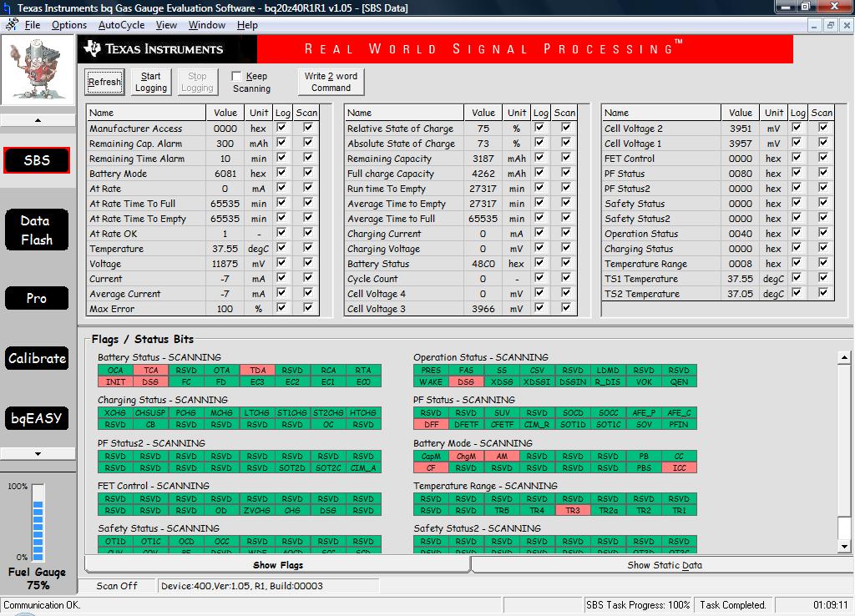Switch to the Show Static Data tab

[x=664, y=565]
